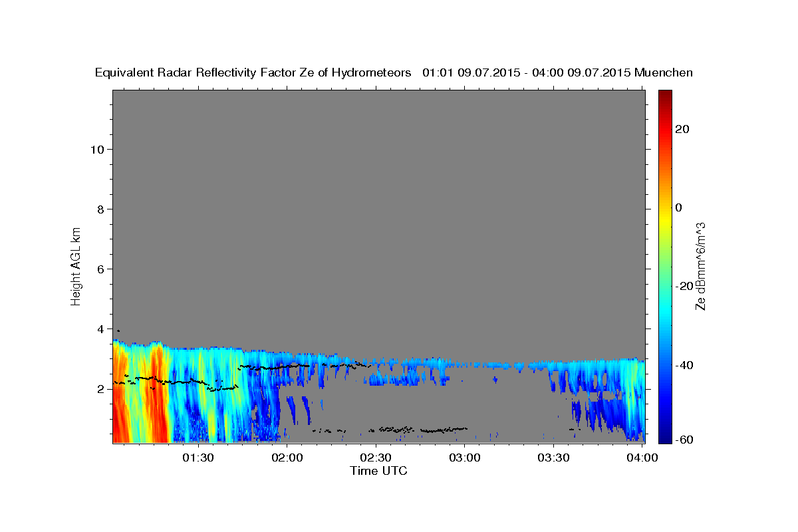This screenshot has width=798, height=532.
Task: Click the '03:00' time tick label
Action: pos(465,458)
